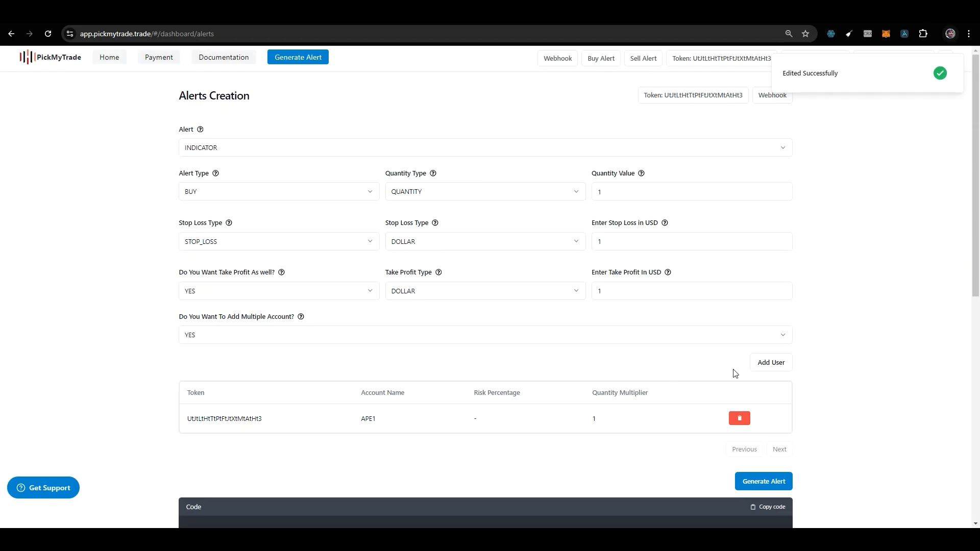Toggle the Quantity Type QUANTITY dropdown
The width and height of the screenshot is (980, 551).
tap(484, 192)
